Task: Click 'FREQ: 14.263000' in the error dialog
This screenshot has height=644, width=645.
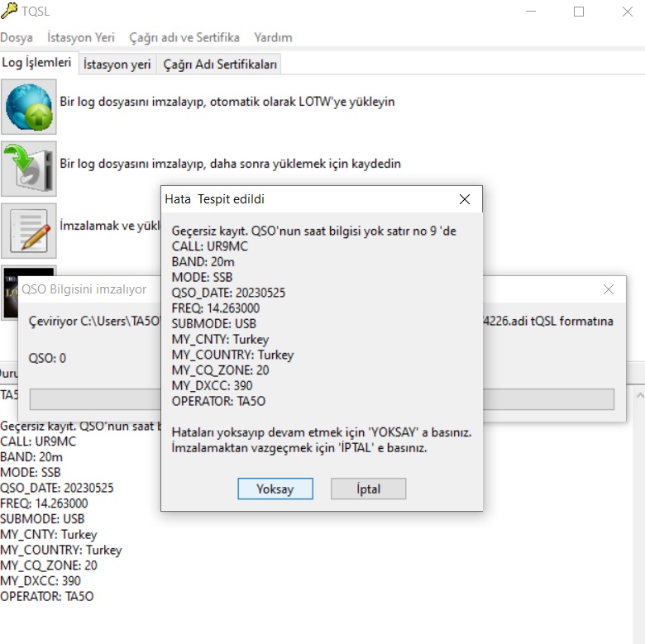Action: pyautogui.click(x=216, y=308)
